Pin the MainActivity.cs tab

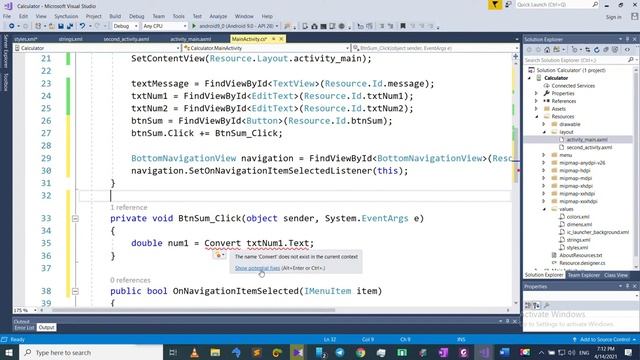(x=273, y=39)
